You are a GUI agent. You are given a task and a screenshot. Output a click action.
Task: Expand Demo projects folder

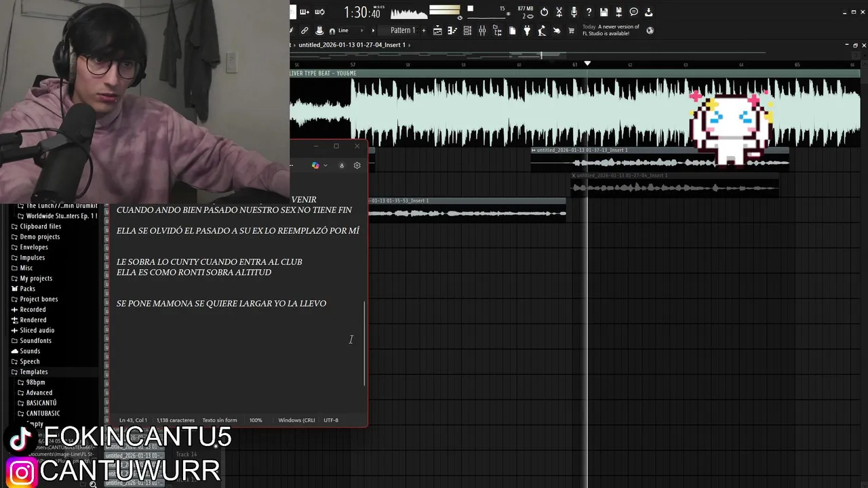click(39, 237)
